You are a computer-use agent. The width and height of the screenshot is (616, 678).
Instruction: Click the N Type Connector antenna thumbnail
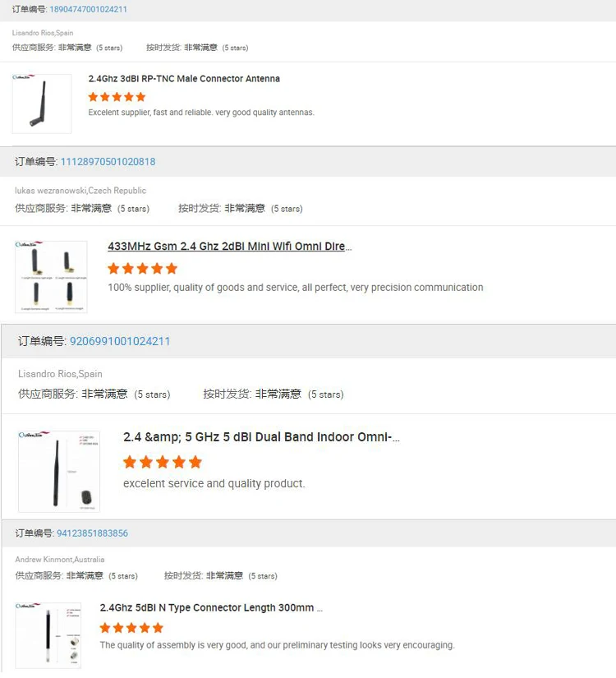coord(48,635)
